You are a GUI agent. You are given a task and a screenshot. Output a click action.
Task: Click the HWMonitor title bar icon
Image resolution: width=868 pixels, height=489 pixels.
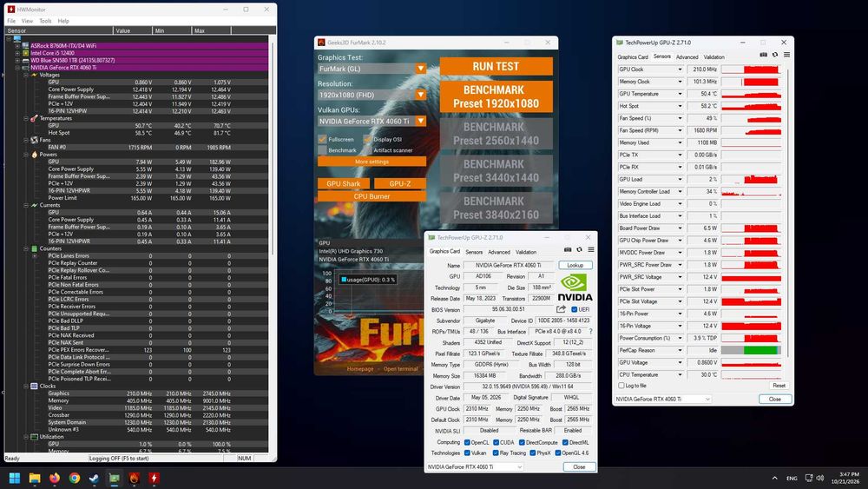pos(11,10)
